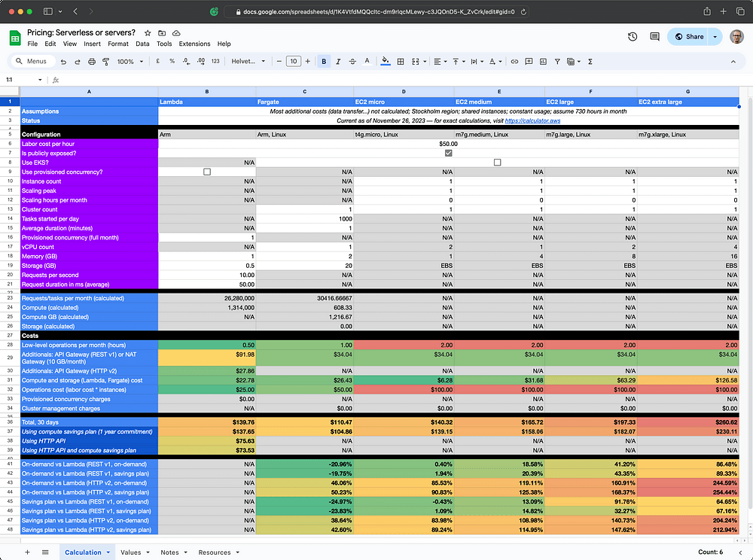Expand the merge cells options arrow
This screenshot has width=753, height=560.
click(x=425, y=62)
